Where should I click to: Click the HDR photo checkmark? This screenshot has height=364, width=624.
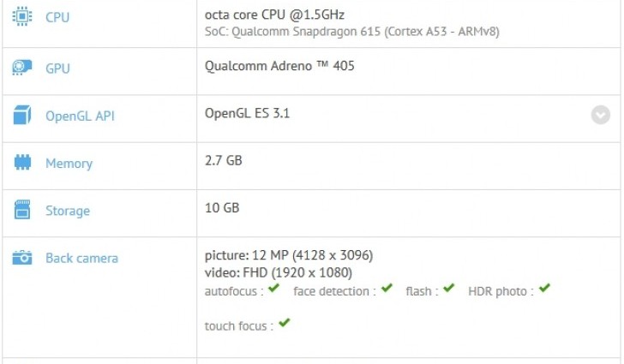tap(543, 289)
